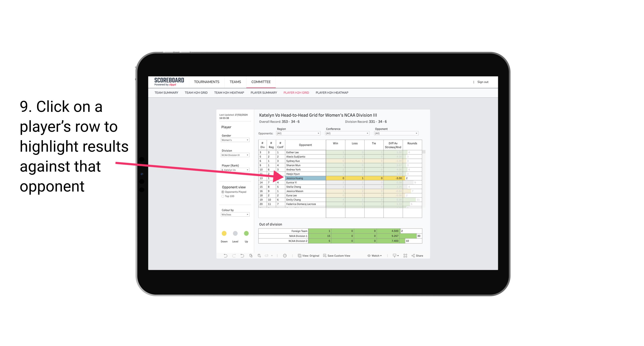Select the yellow Down colour swatch
The image size is (644, 346).
tap(224, 233)
